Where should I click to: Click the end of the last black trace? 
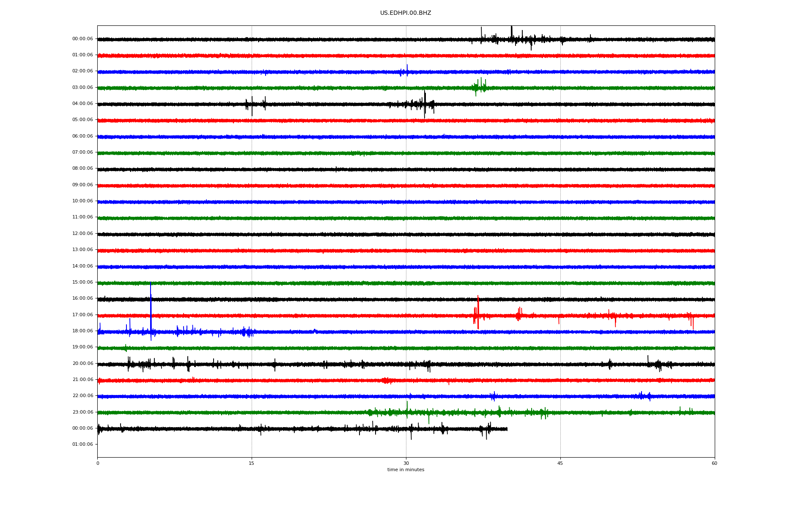507,429
